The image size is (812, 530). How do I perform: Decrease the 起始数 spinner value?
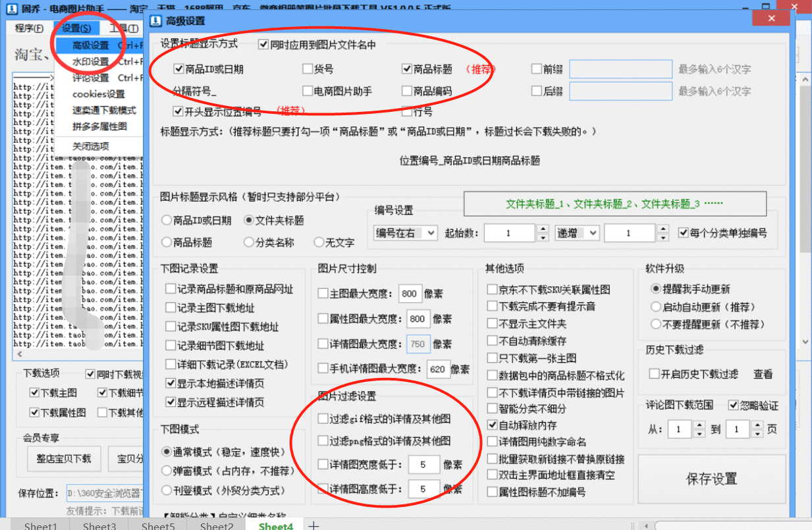(543, 238)
